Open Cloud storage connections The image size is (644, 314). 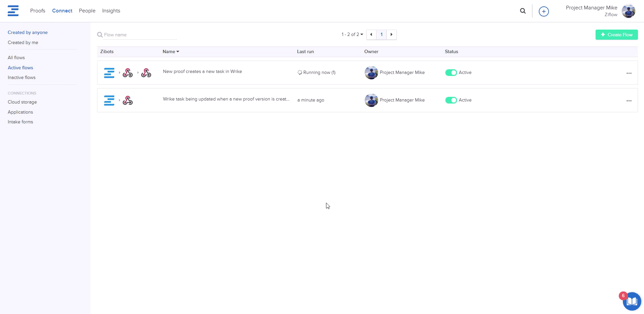coord(22,102)
